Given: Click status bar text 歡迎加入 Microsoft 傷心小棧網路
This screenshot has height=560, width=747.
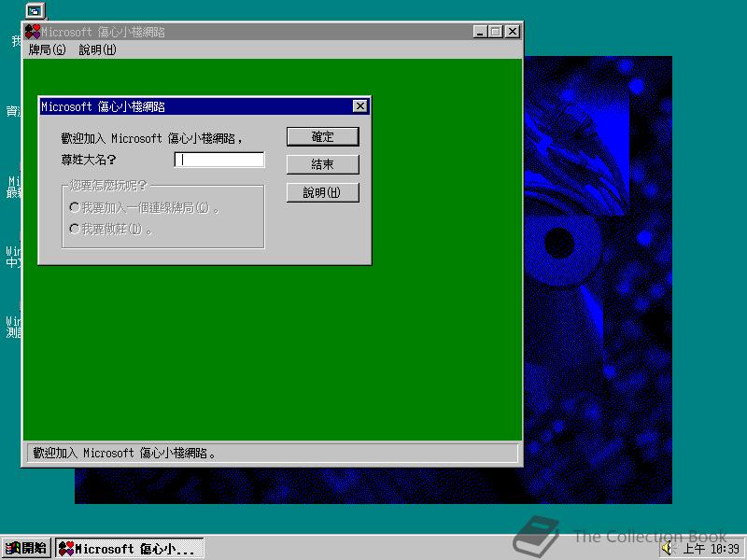Looking at the screenshot, I should click(124, 453).
